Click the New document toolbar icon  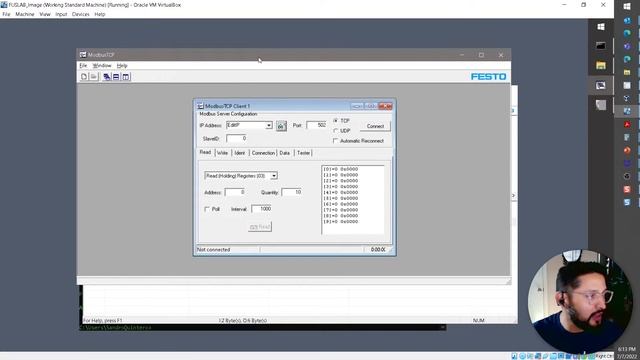pos(84,77)
